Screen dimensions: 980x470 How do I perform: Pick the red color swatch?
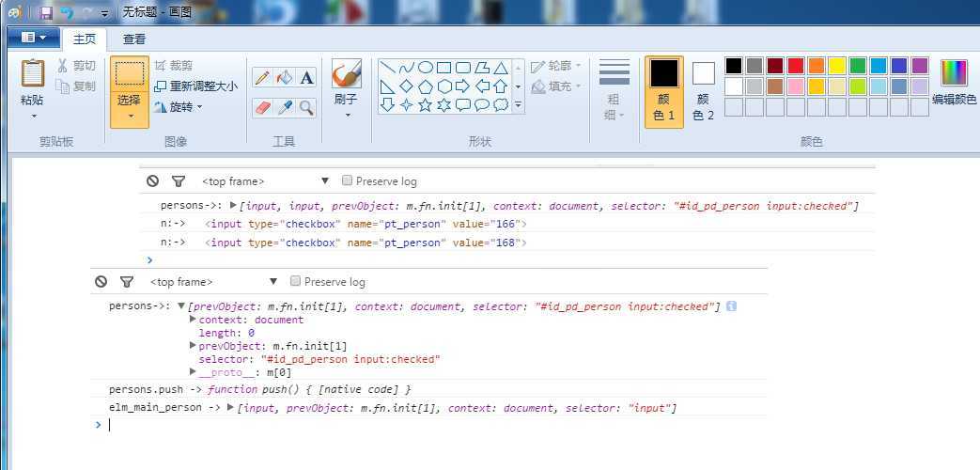(796, 66)
